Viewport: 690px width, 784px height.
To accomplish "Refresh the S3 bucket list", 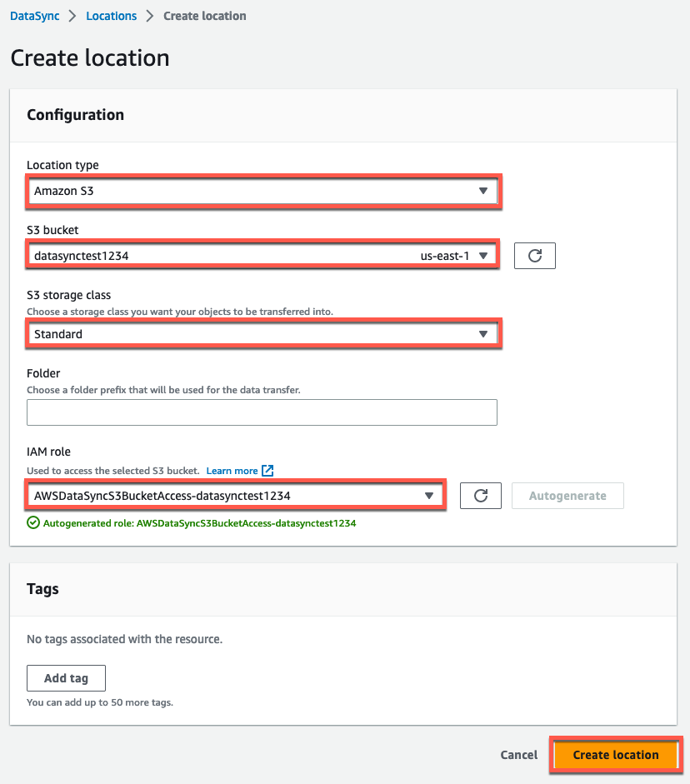I will coord(534,256).
